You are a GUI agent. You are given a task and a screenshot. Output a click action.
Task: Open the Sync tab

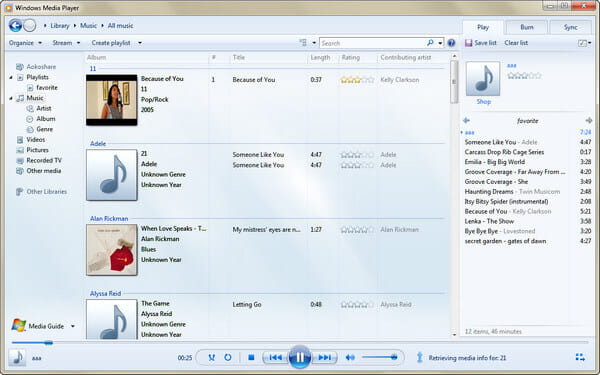[570, 27]
